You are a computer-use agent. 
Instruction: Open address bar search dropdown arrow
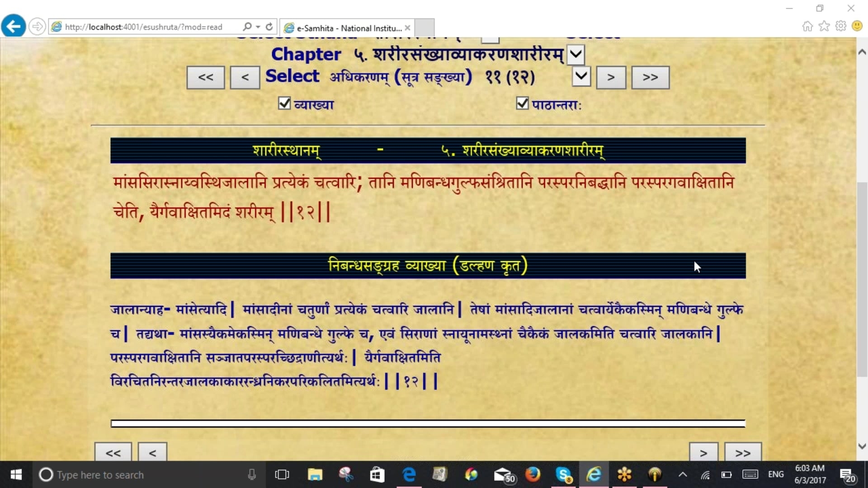tap(258, 27)
